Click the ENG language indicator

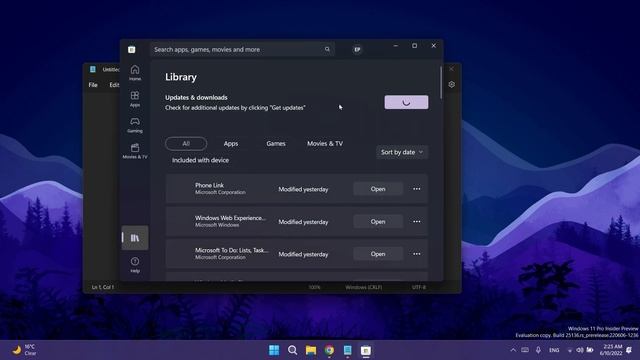tap(554, 350)
